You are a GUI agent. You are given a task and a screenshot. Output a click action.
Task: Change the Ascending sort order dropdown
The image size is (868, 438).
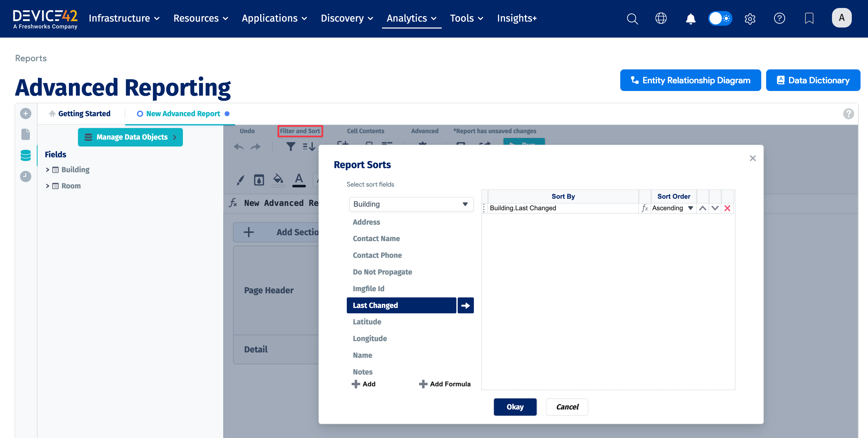[x=672, y=208]
